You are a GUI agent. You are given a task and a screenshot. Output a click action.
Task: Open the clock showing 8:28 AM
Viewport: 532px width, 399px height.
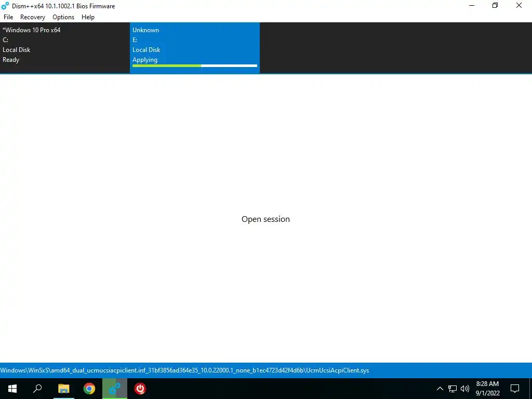point(487,389)
